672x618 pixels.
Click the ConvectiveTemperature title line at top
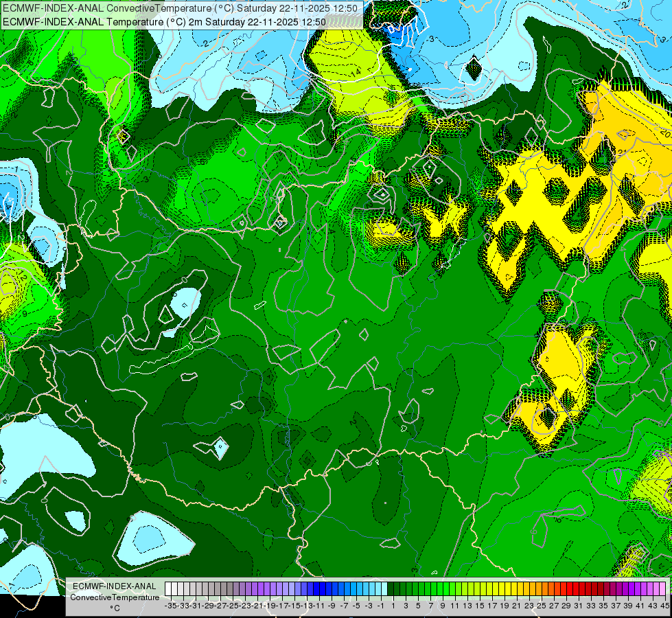click(x=181, y=8)
